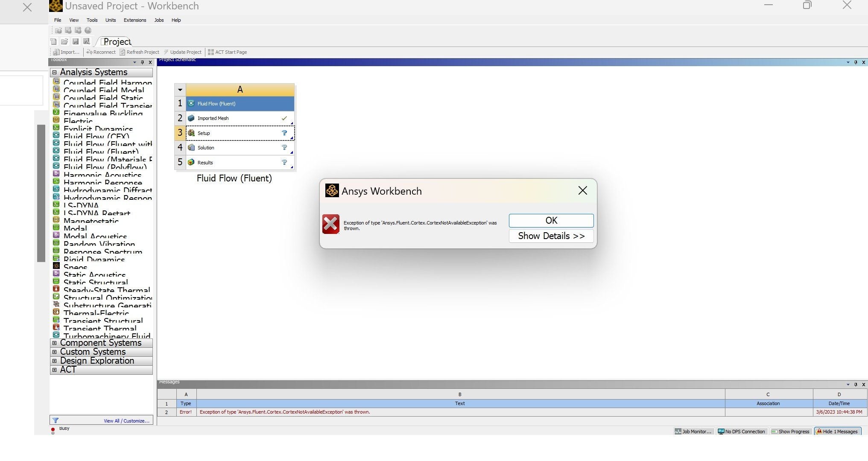This screenshot has width=868, height=461.
Task: Click the toolbox filter funnel icon
Action: pos(56,420)
